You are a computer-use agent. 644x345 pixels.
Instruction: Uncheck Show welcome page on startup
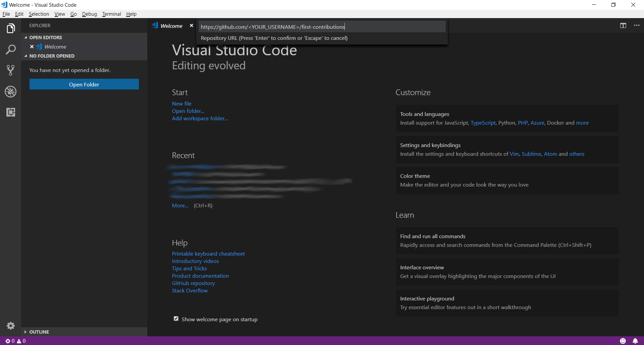[176, 319]
